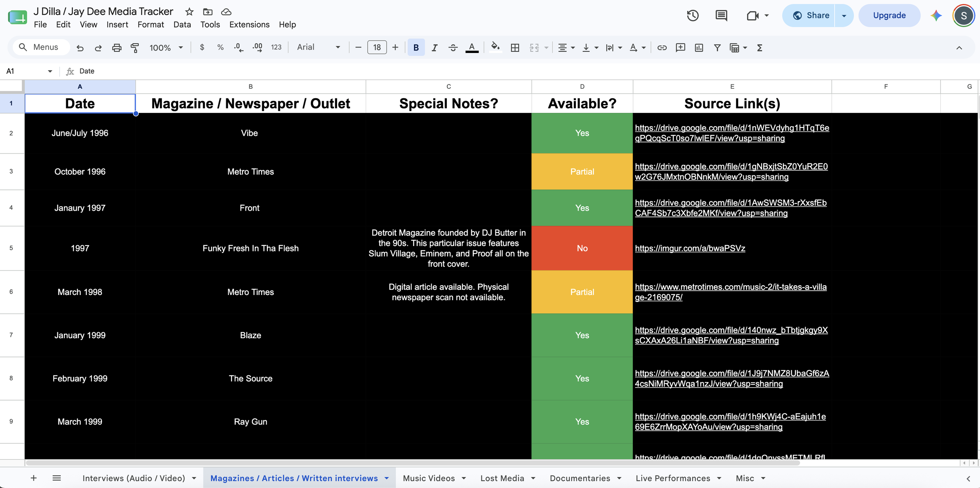Open the Insert menu
980x488 pixels.
tap(117, 25)
